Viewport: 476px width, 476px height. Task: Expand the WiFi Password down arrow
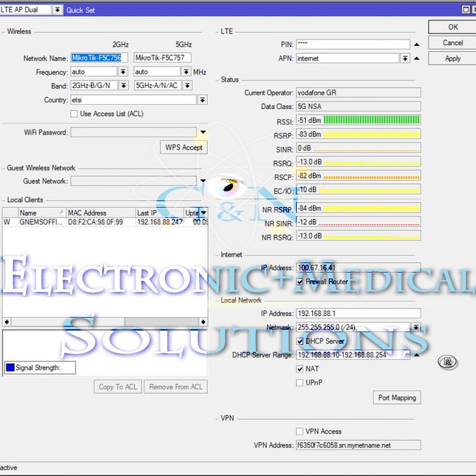(203, 132)
